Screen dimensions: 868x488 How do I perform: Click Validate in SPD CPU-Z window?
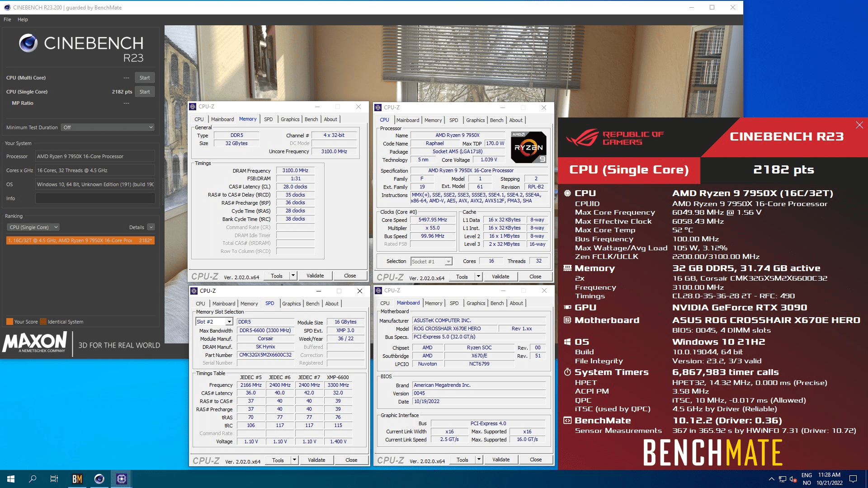click(x=316, y=460)
